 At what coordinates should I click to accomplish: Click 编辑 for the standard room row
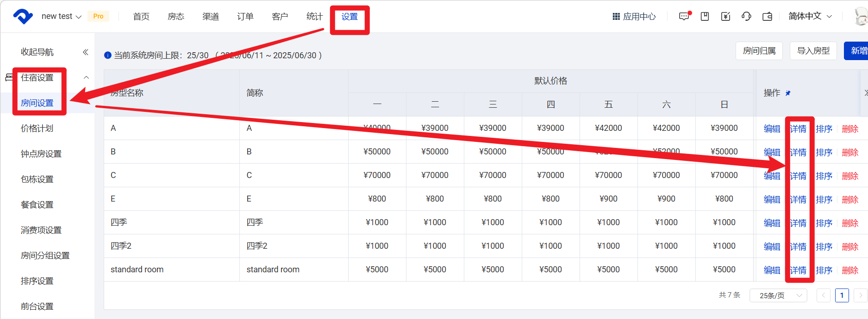pos(772,270)
